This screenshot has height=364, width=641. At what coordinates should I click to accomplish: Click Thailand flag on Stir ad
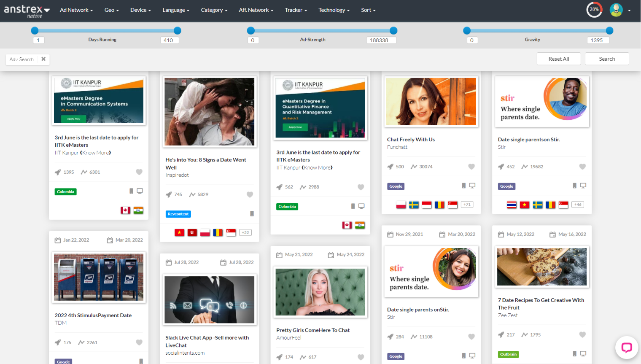(512, 205)
